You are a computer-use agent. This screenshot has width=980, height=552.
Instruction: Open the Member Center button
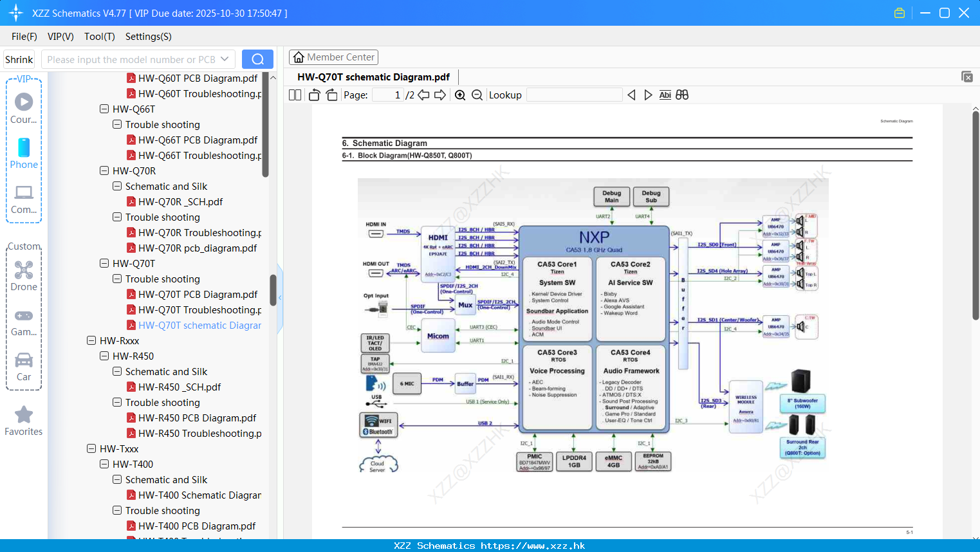click(x=333, y=57)
